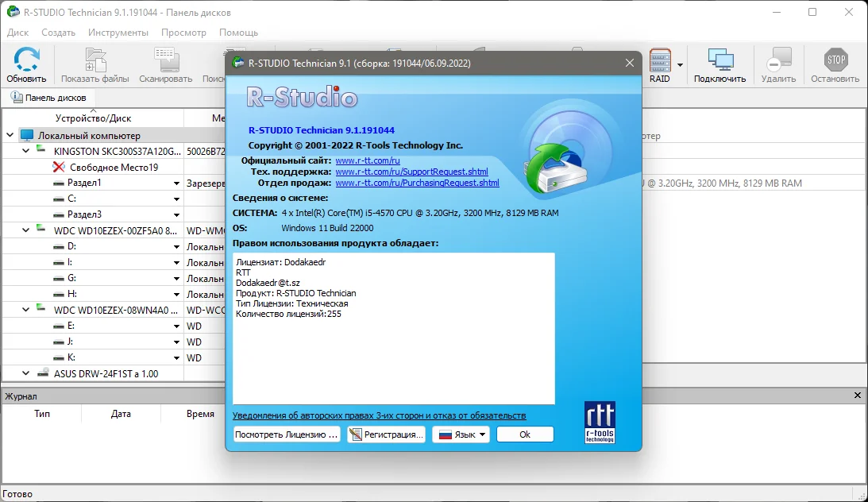This screenshot has height=502, width=868.
Task: Click the Устройство/Диск column header
Action: coord(93,118)
